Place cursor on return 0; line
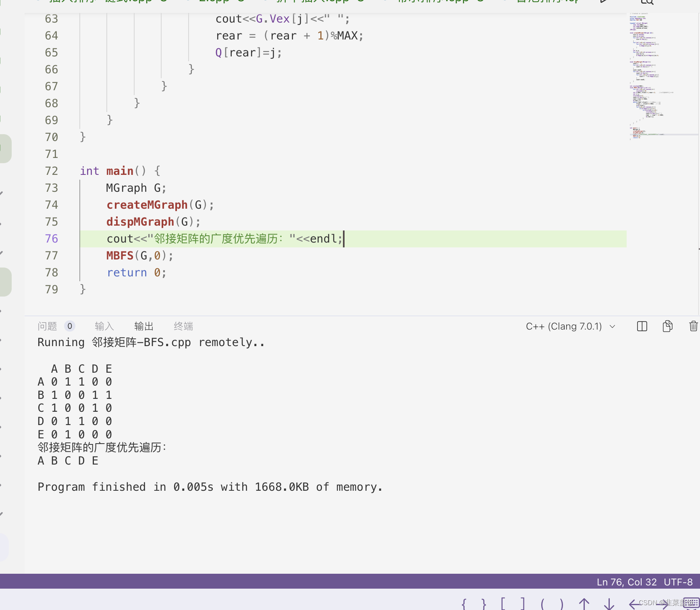Image resolution: width=700 pixels, height=610 pixels. 137,272
